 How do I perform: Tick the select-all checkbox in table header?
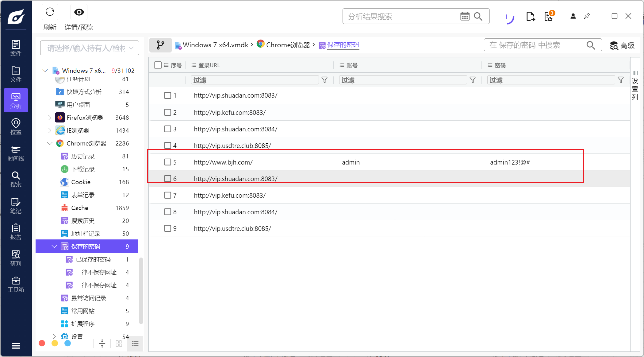[x=158, y=65]
